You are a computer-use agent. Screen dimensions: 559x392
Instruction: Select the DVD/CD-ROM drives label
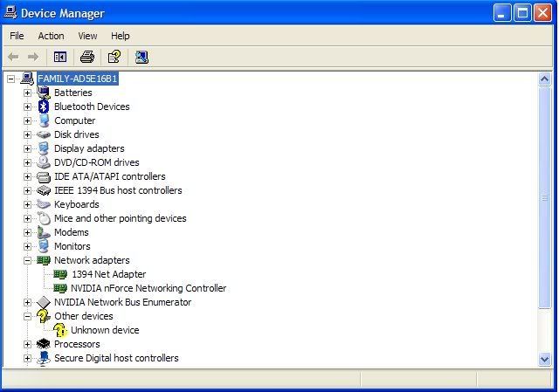click(x=97, y=162)
